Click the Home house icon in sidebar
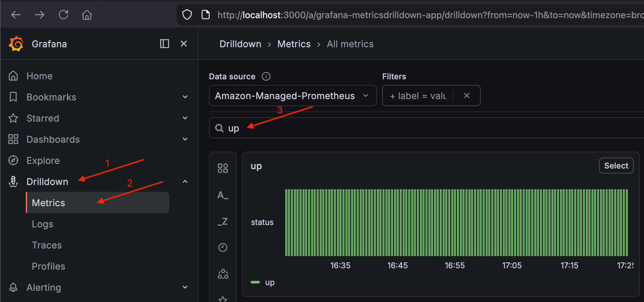 (13, 76)
